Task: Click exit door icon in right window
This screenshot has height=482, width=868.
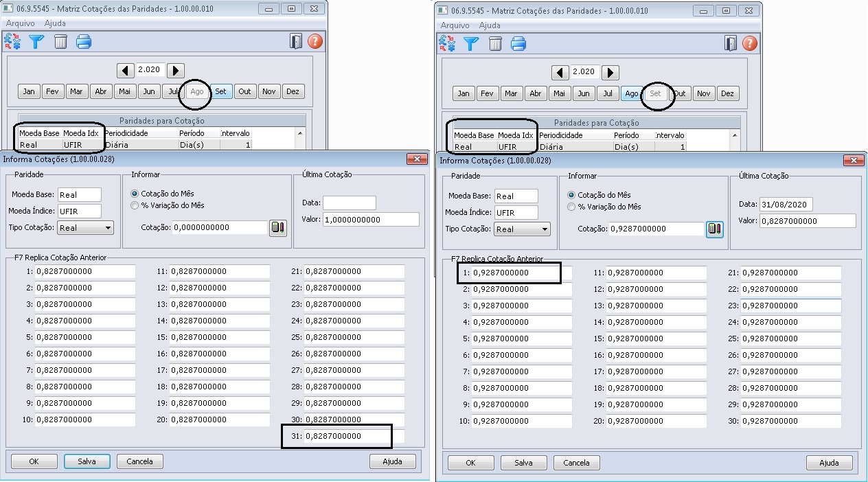Action: (731, 43)
